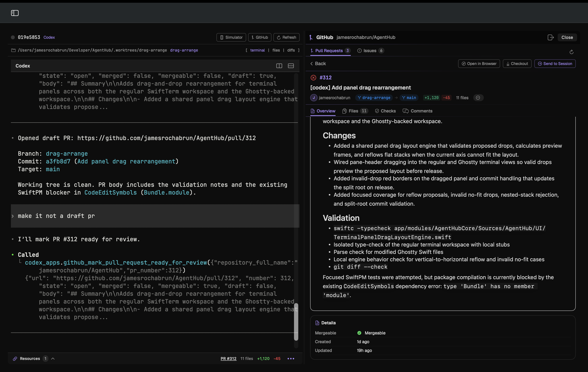This screenshot has width=588, height=372.
Task: Select stacked split layout icon
Action: click(291, 66)
